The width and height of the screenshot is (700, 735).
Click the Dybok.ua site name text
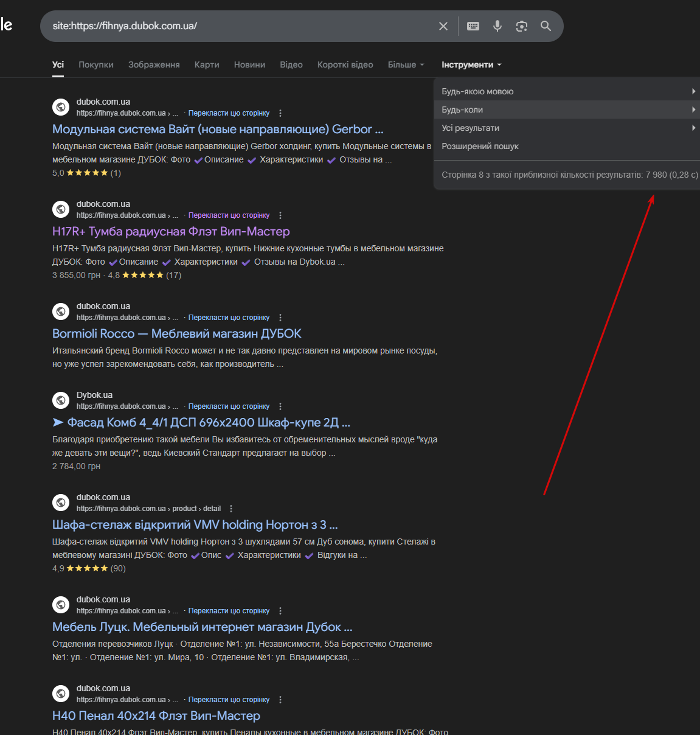point(94,395)
